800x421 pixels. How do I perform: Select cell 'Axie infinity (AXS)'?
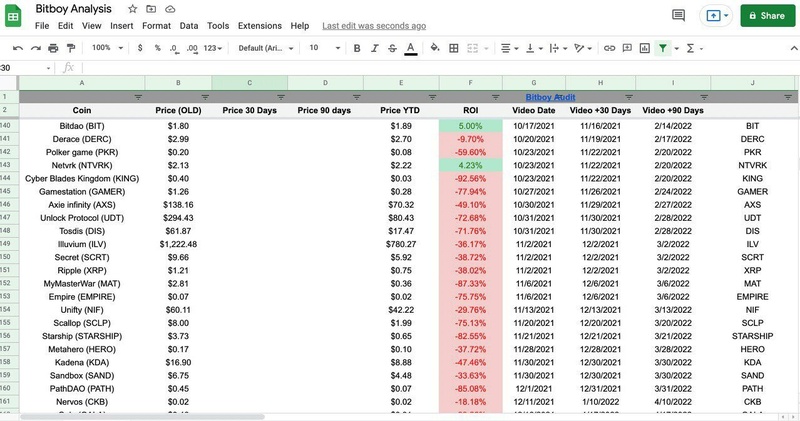[x=82, y=205]
